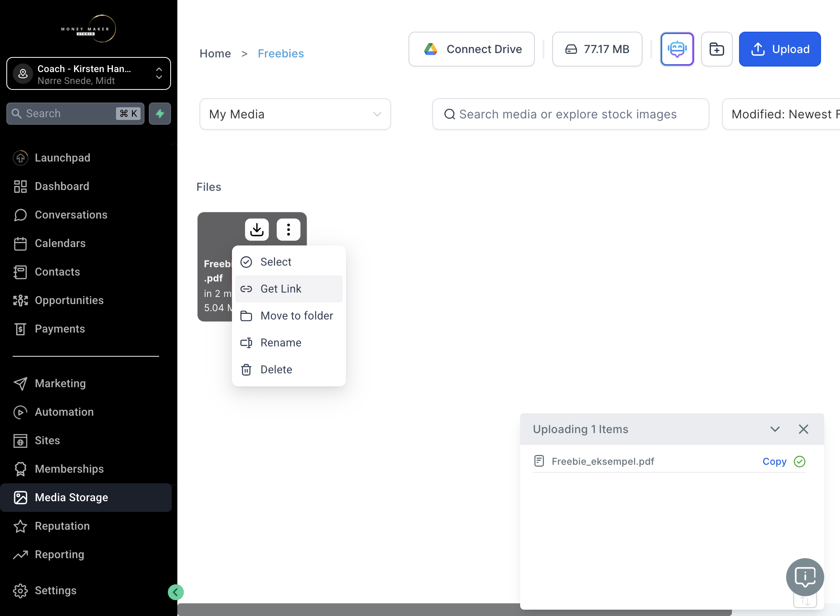Screen dimensions: 840x616
Task: Click the green lightning quick actions icon
Action: pos(160,114)
